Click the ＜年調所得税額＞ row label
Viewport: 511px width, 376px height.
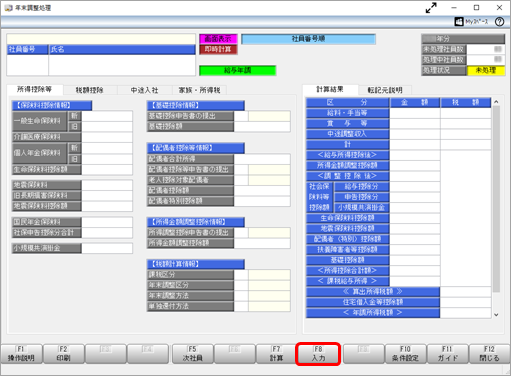(373, 313)
